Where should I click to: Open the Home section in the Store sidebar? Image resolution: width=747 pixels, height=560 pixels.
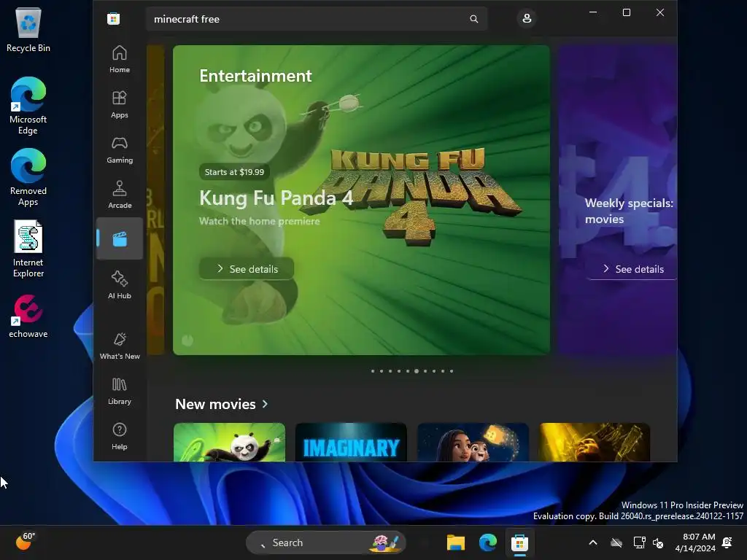pos(119,59)
